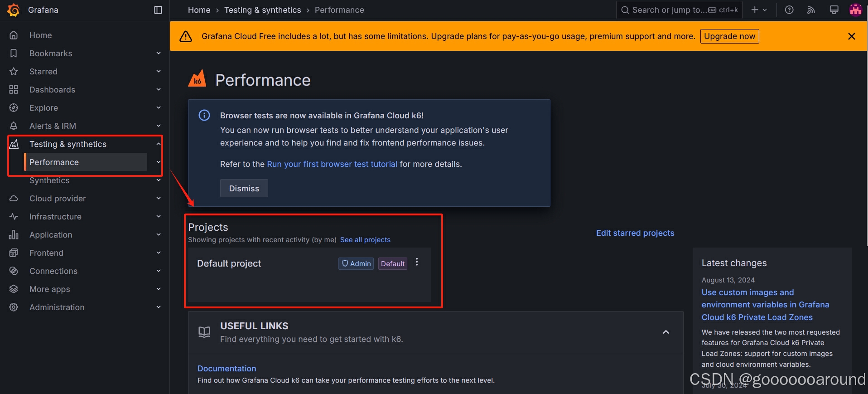Viewport: 868px width, 394px height.
Task: Click the Frontend icon in sidebar
Action: [14, 253]
